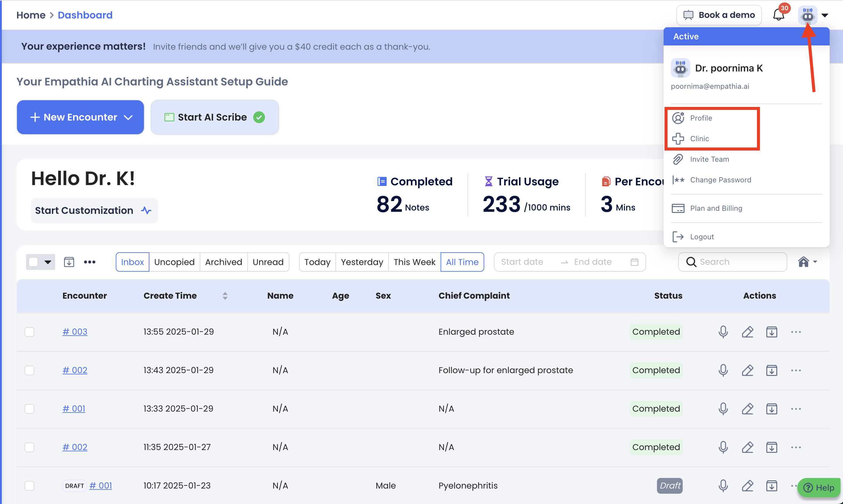This screenshot has height=504, width=843.
Task: Check the box for encounter # 003
Action: pos(30,332)
